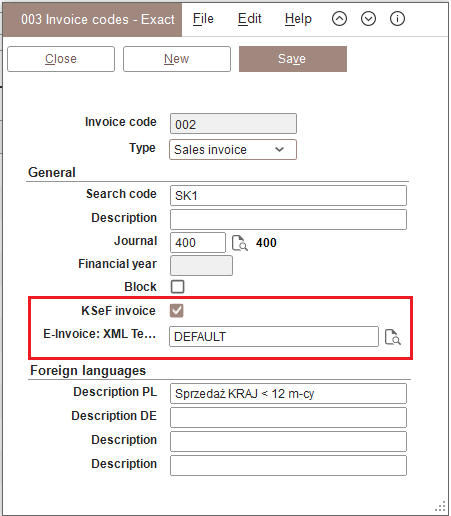Grab the window resize grip corner
Image resolution: width=451 pixels, height=516 pixels.
click(x=440, y=506)
